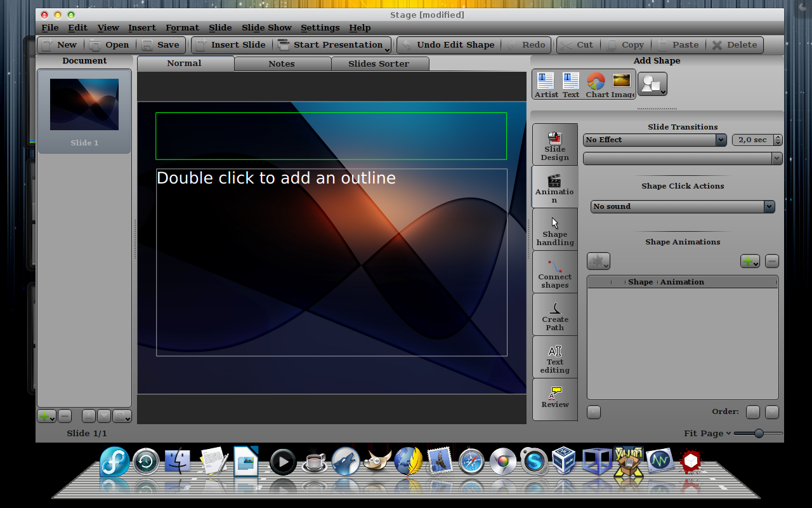
Task: Click the Delete toolbar button
Action: (x=735, y=45)
